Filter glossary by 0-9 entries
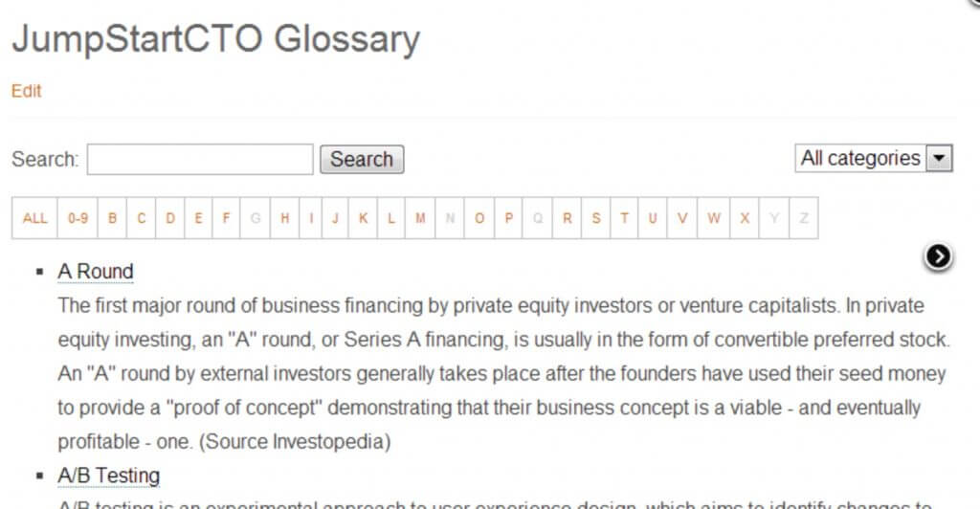This screenshot has height=509, width=980. click(78, 218)
